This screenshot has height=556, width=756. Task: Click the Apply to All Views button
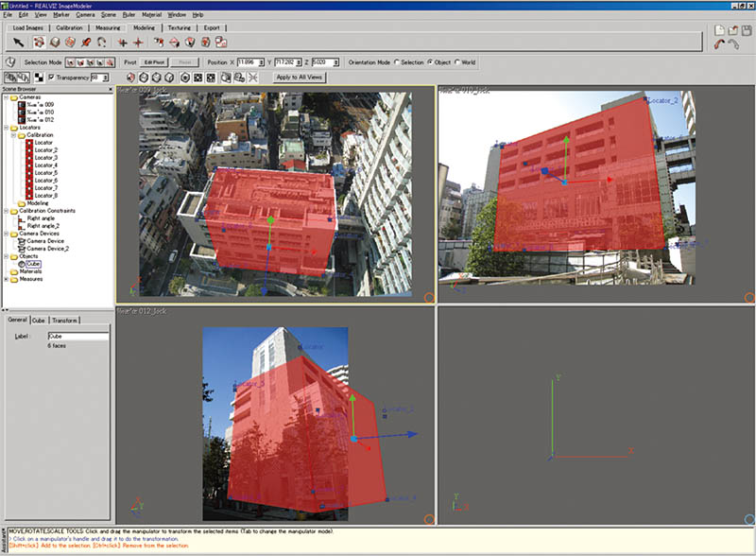pyautogui.click(x=299, y=78)
